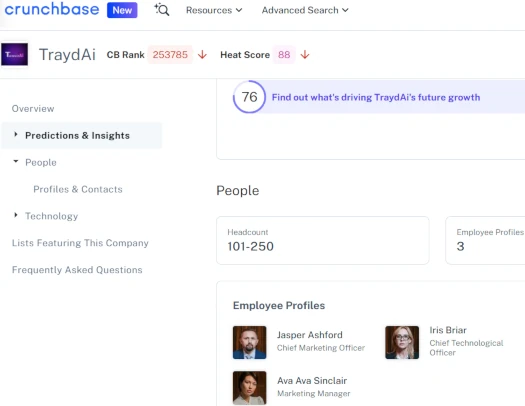Click the growth score 76 circle
Screen dimensions: 525x406
pos(249,97)
